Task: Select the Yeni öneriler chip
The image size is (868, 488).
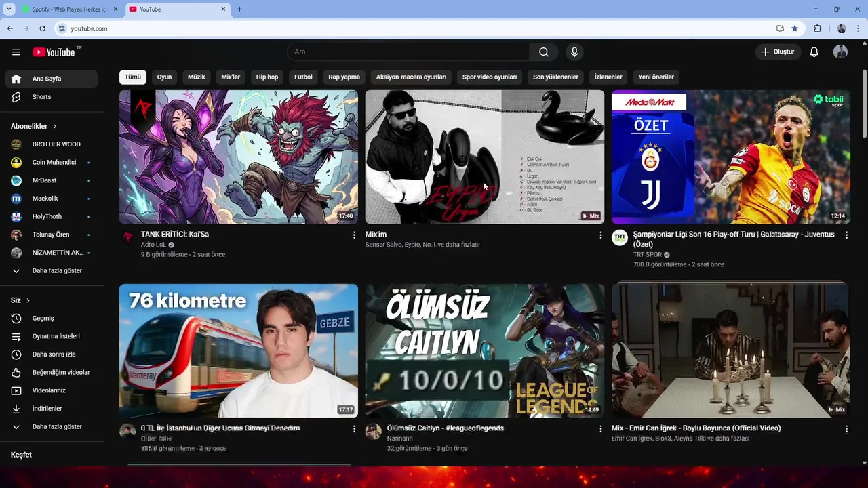Action: pos(656,77)
